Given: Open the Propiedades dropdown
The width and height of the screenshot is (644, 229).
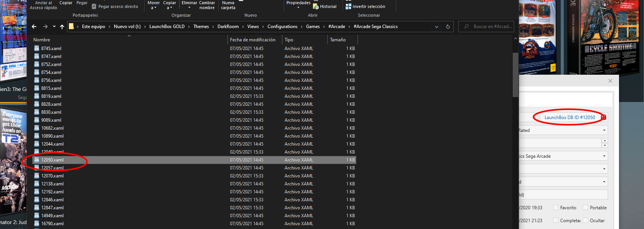Looking at the screenshot, I should pos(298,5).
